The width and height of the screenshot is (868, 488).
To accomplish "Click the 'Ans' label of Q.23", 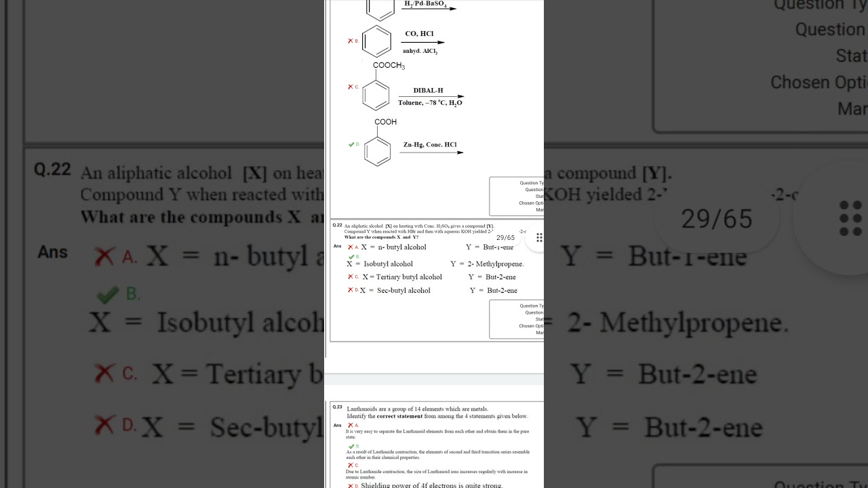I will [x=338, y=425].
